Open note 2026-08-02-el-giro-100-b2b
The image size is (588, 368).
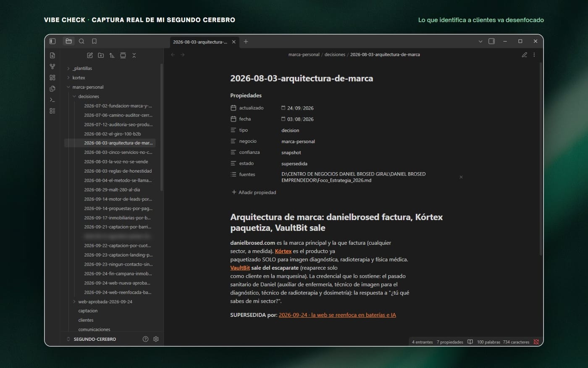pyautogui.click(x=112, y=134)
